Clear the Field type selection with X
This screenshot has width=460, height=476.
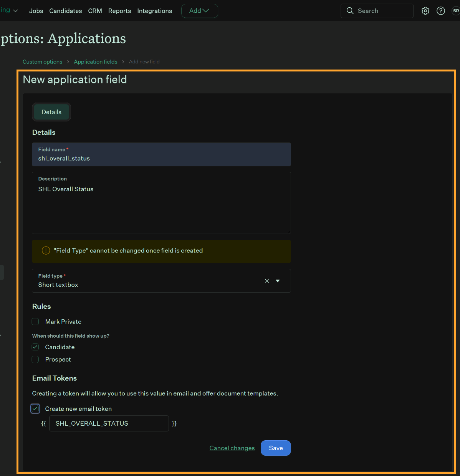(x=267, y=281)
